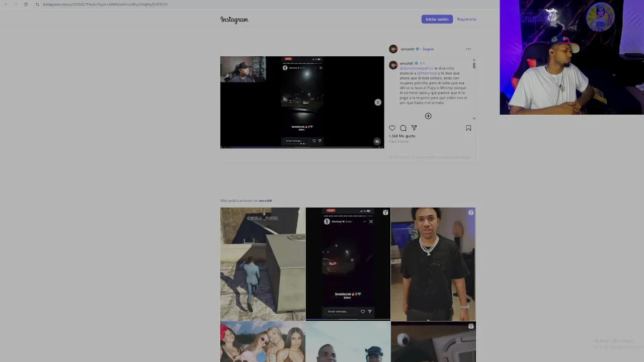Reload the page in the browser
Screen dimensions: 644x362
point(26,4)
